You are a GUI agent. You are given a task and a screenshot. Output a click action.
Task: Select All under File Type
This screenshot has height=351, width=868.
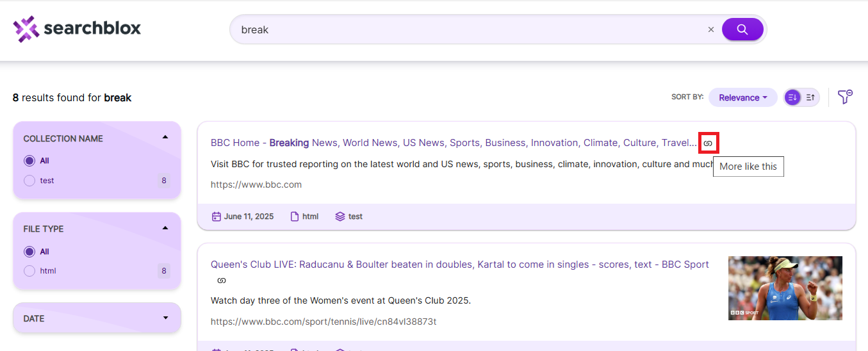pyautogui.click(x=29, y=252)
